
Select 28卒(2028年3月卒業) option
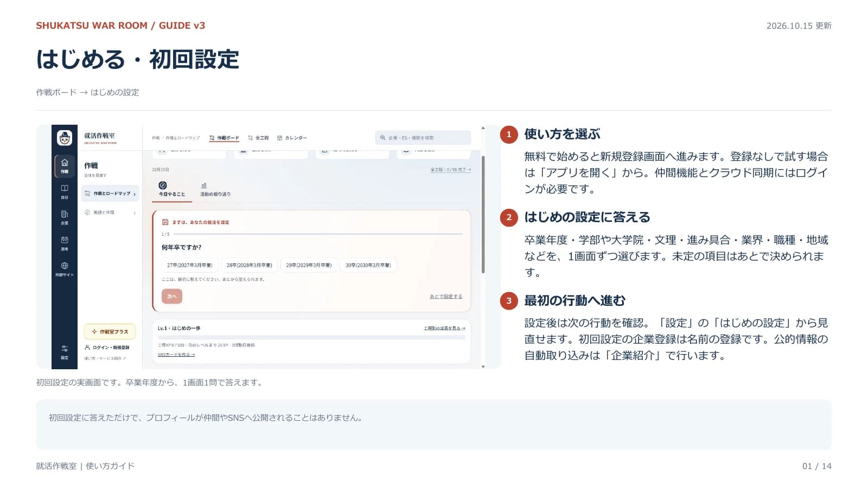pyautogui.click(x=250, y=265)
